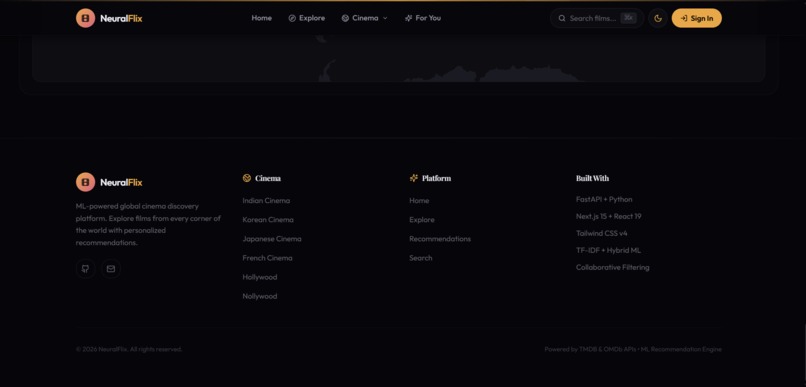The width and height of the screenshot is (806, 387).
Task: Go to Home in the navigation bar
Action: 262,19
